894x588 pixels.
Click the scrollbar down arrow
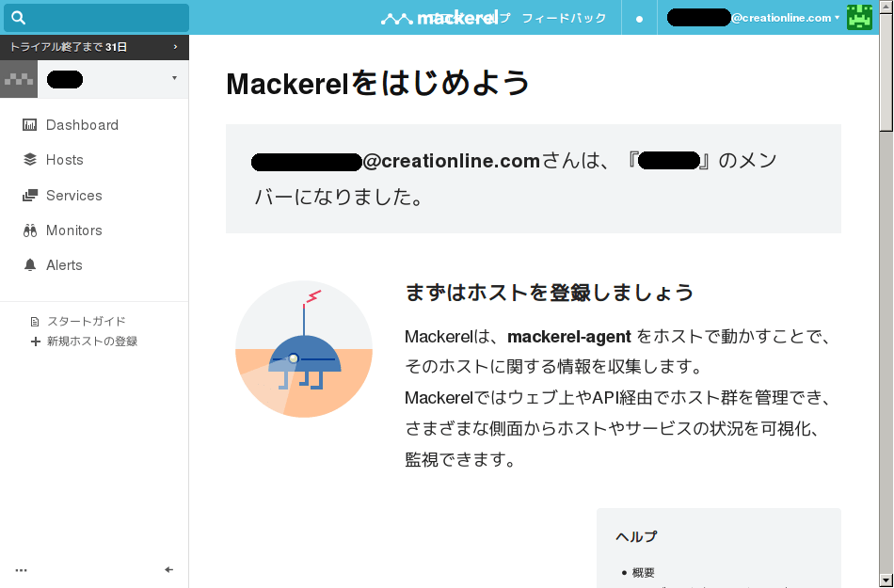click(886, 581)
